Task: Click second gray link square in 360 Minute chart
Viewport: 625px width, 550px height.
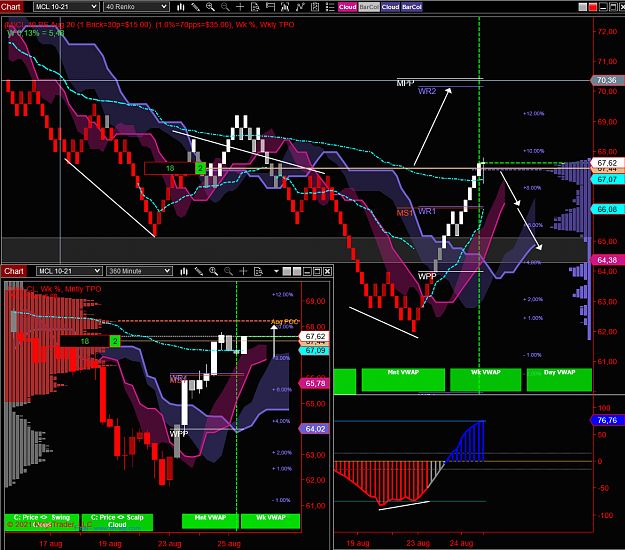Action: point(297,271)
